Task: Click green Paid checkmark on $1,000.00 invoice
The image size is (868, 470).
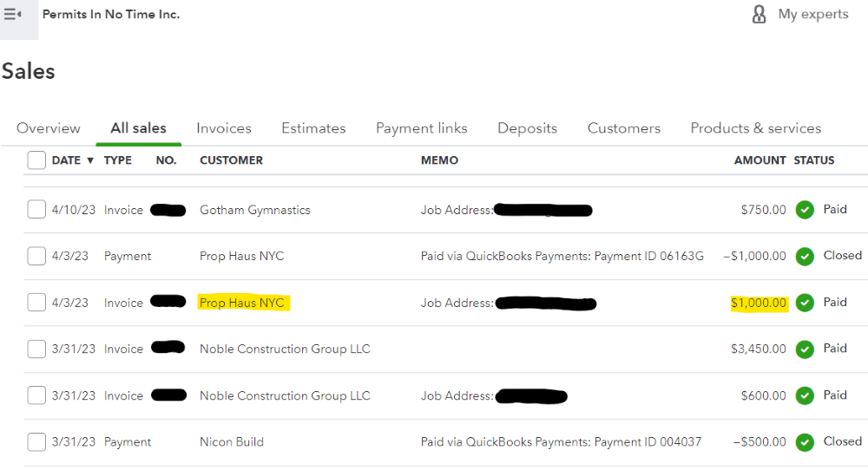Action: 805,303
